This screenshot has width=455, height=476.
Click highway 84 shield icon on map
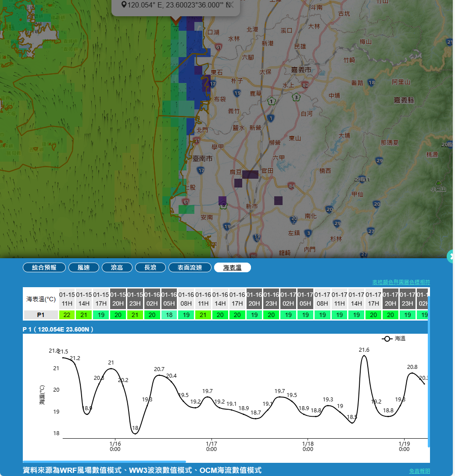click(292, 187)
